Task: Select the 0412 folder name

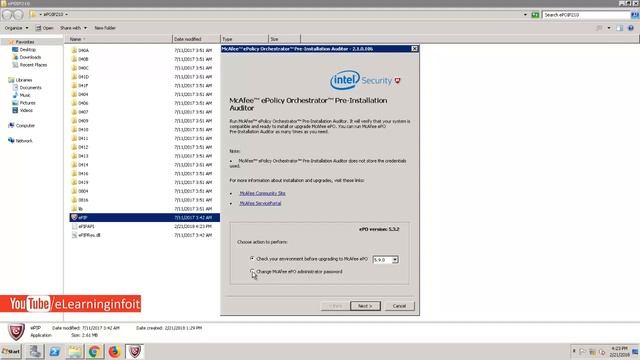Action: [x=83, y=147]
